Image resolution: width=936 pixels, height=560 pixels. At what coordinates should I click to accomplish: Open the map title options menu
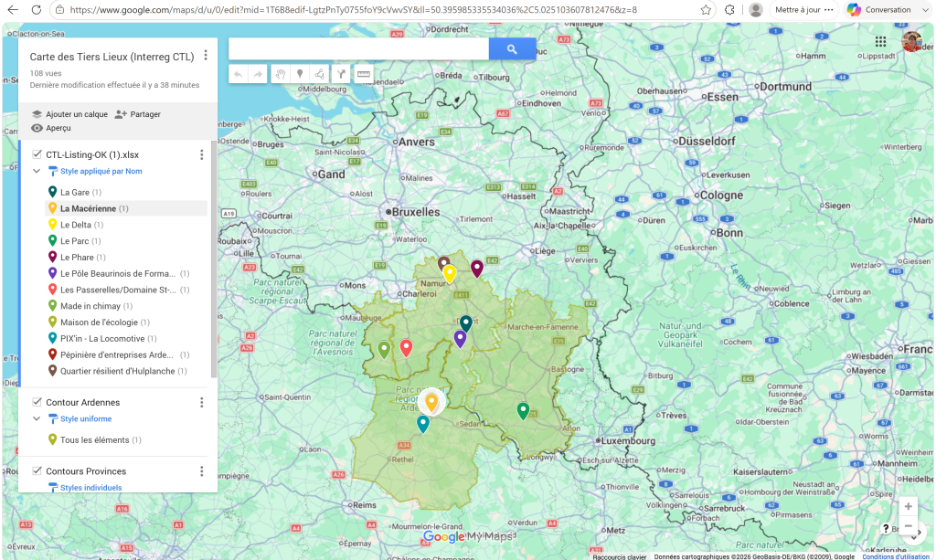coord(206,56)
